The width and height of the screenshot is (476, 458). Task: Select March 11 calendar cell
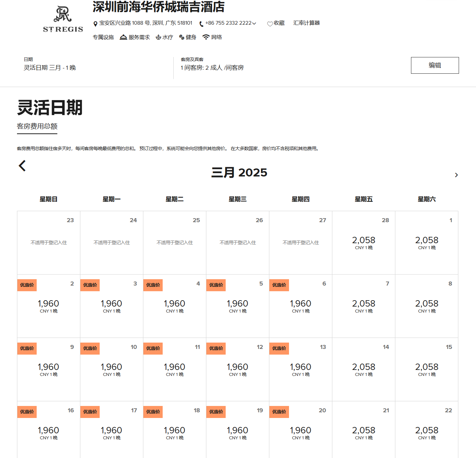(175, 369)
